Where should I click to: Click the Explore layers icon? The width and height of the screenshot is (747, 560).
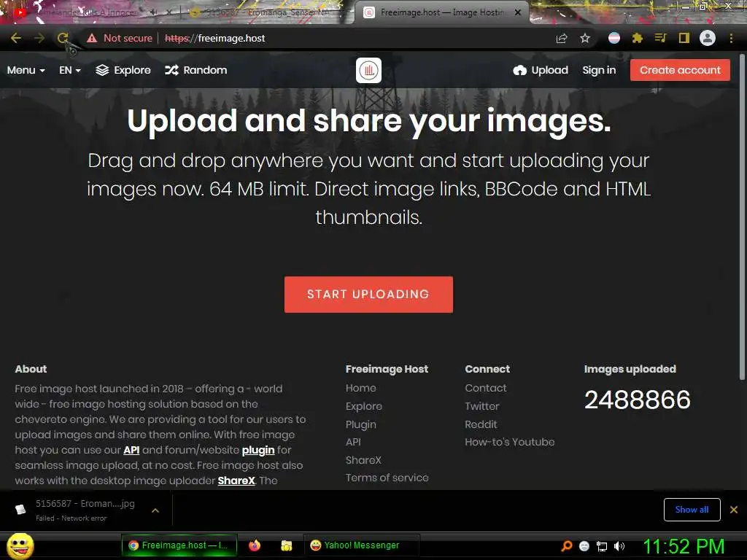(x=102, y=71)
